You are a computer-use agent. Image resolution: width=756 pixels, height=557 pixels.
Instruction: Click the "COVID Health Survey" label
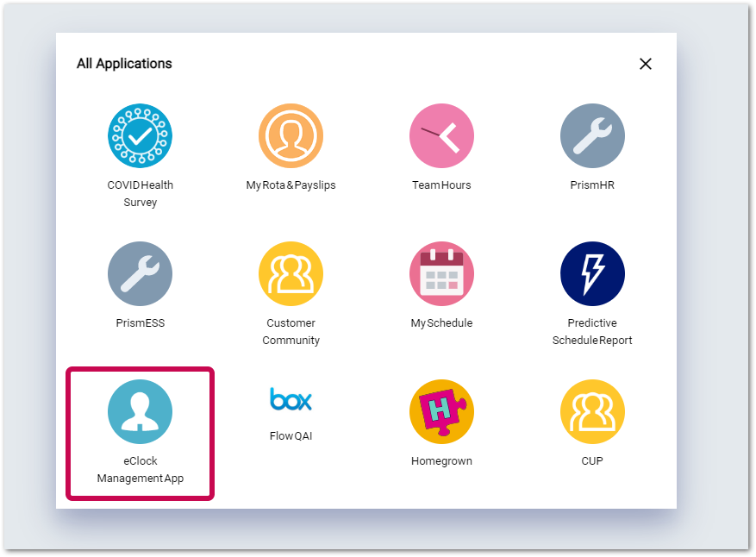tap(141, 193)
